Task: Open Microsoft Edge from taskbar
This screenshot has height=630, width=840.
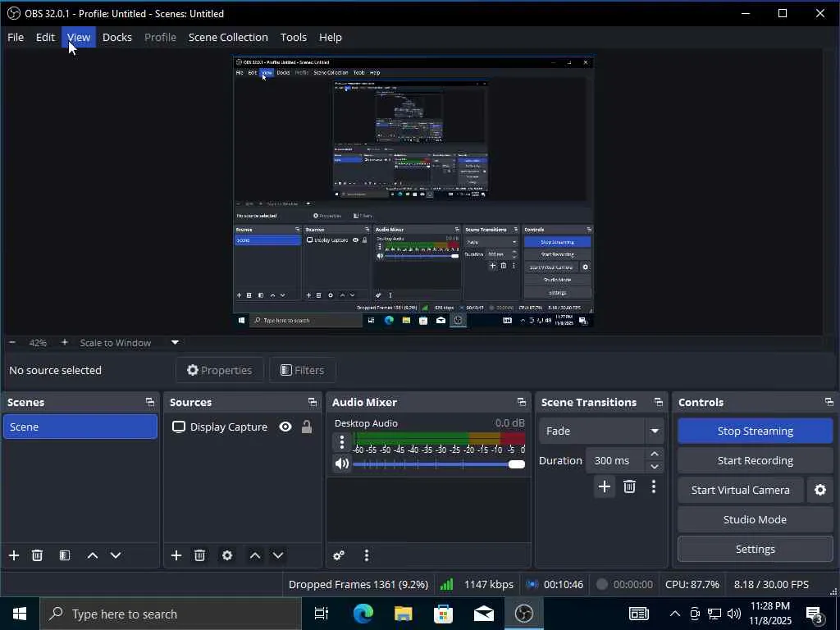Action: pos(363,614)
